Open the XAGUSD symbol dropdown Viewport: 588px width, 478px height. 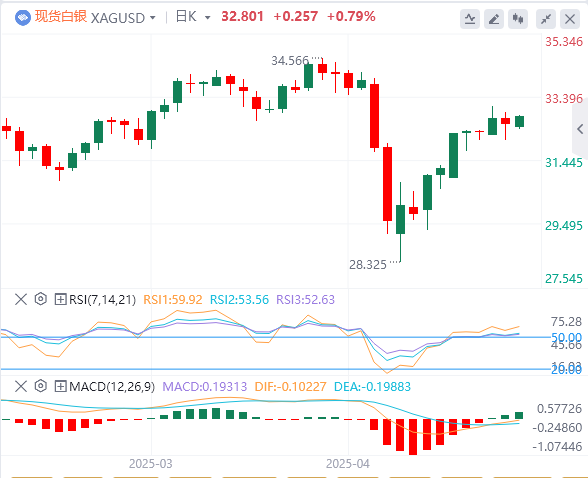tap(152, 18)
